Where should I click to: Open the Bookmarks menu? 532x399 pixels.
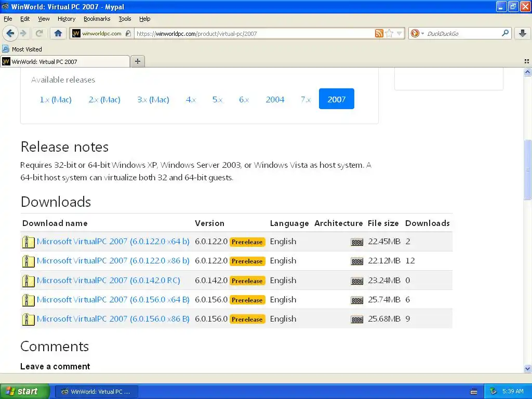click(97, 19)
